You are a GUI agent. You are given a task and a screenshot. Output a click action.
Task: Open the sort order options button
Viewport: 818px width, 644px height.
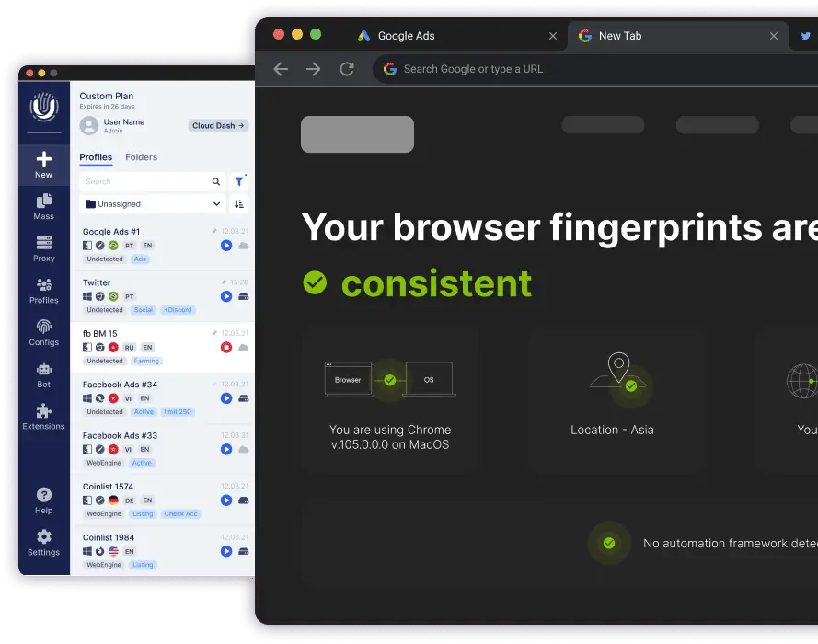click(x=239, y=204)
